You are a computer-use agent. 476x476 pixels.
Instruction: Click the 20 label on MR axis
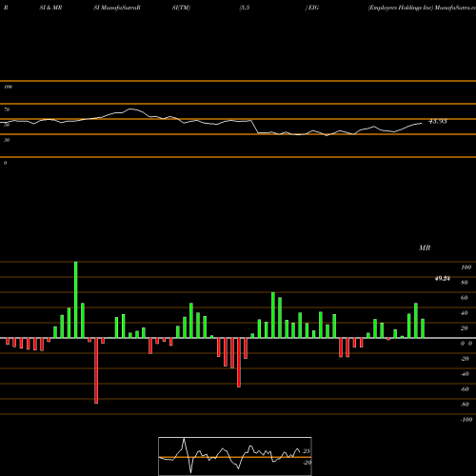(465, 328)
